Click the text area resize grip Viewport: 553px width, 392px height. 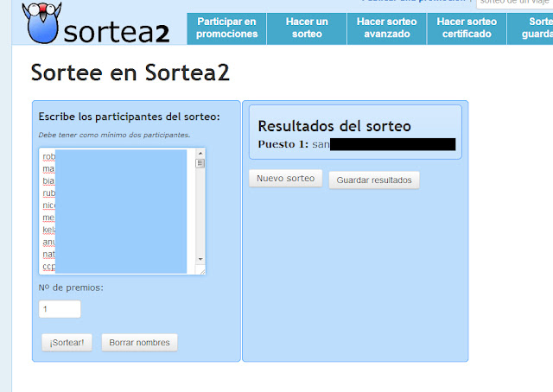[x=202, y=271]
